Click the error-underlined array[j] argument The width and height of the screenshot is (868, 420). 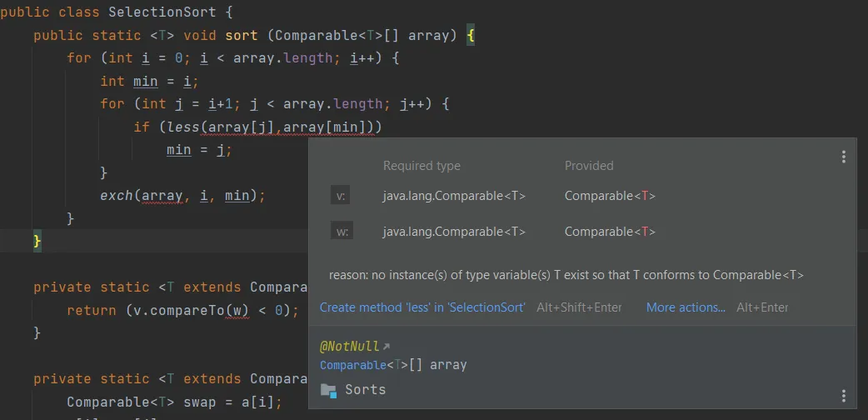point(242,127)
